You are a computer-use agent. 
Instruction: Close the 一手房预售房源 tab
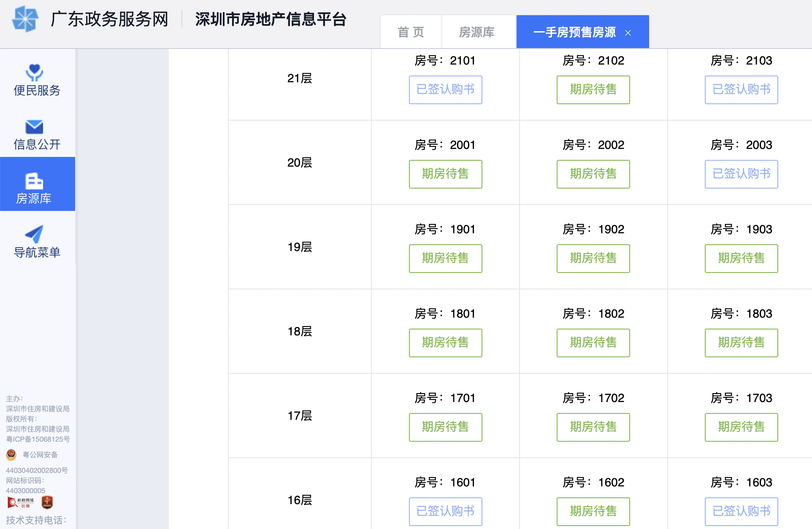coord(628,33)
